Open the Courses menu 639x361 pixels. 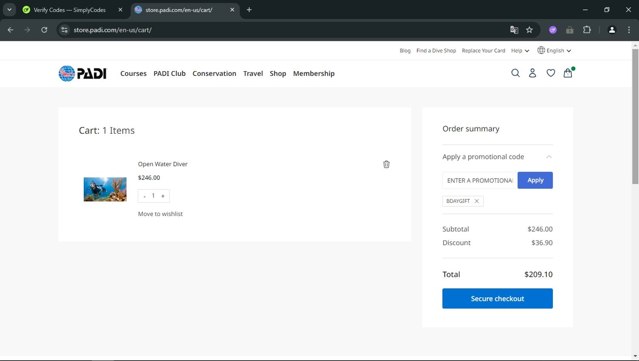(133, 73)
